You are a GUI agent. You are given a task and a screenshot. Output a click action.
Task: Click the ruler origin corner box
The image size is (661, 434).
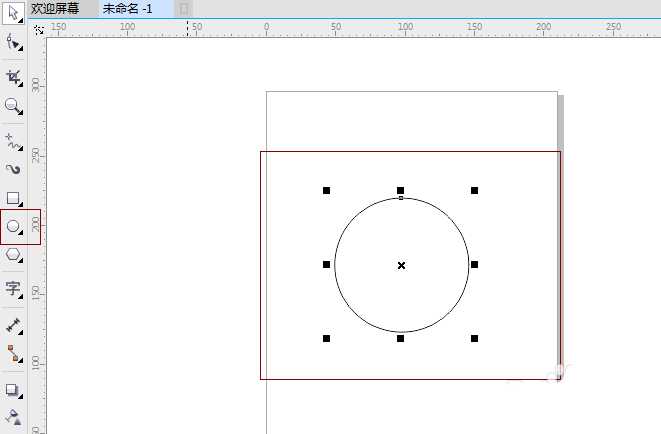point(39,31)
